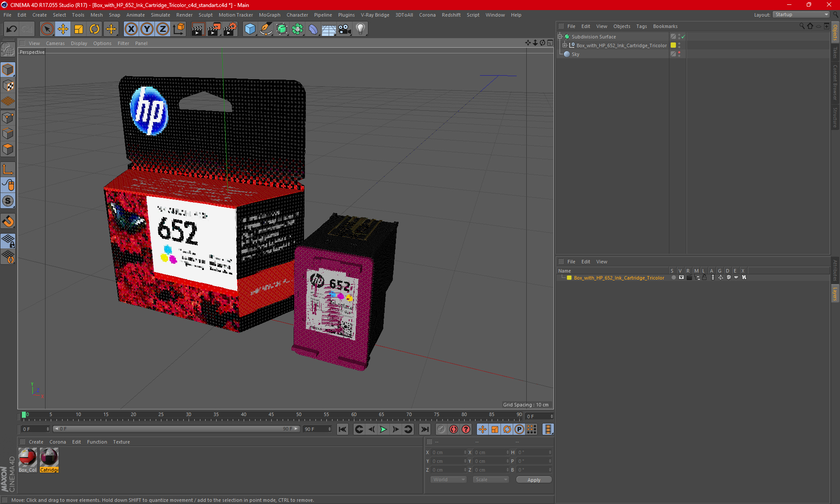Select the Scale tool

pyautogui.click(x=79, y=29)
